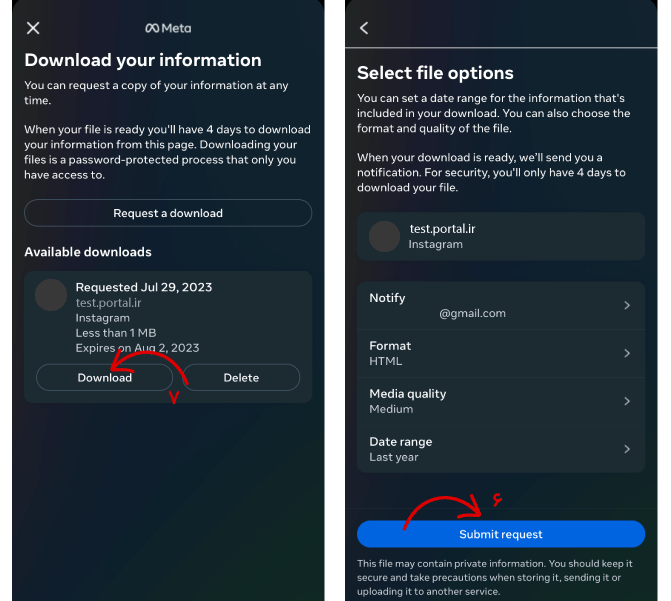Open Date range Last year option
The image size is (671, 601).
(501, 449)
